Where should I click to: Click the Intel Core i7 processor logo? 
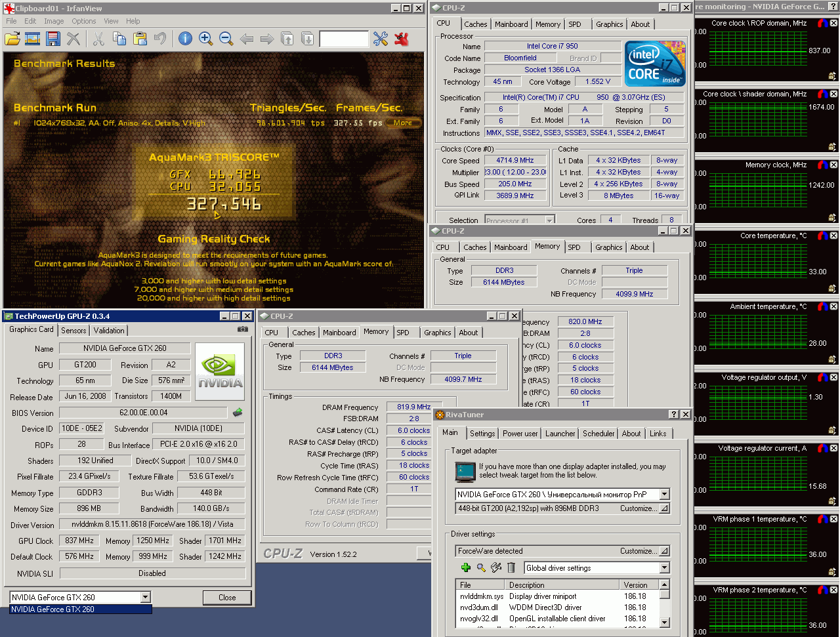pos(655,64)
